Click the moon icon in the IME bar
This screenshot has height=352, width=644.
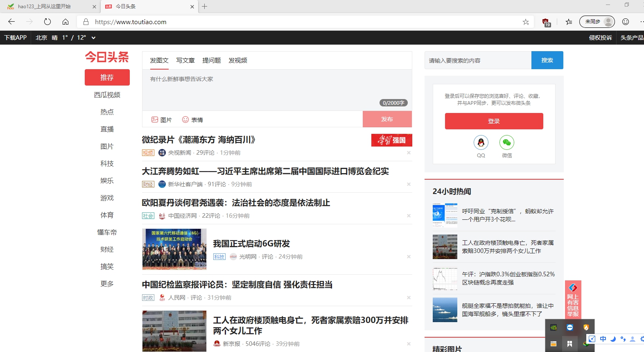click(613, 339)
